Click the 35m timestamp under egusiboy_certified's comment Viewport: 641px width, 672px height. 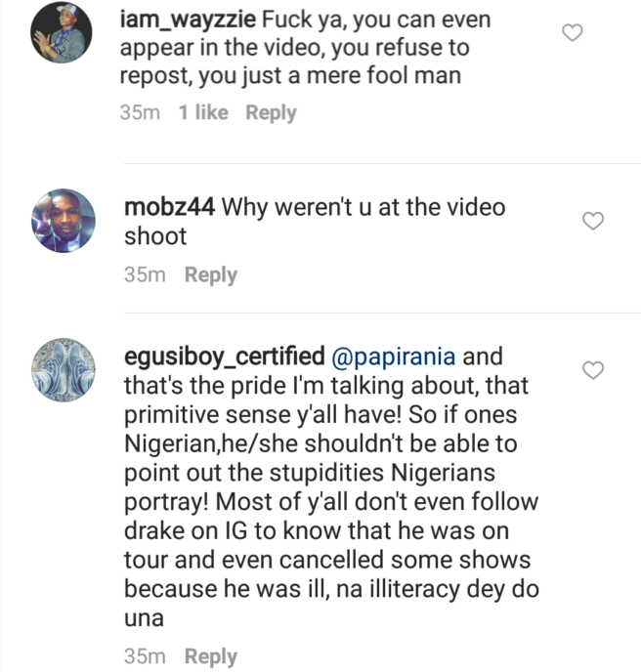(145, 655)
